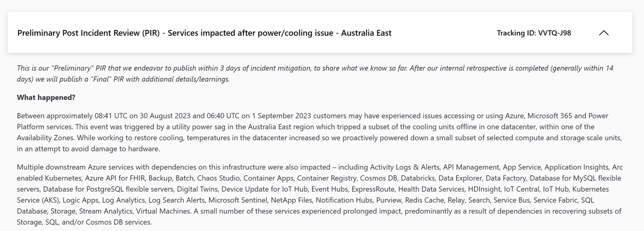This screenshot has height=231, width=644.
Task: Click the 'Health Data Services' text
Action: [431, 189]
